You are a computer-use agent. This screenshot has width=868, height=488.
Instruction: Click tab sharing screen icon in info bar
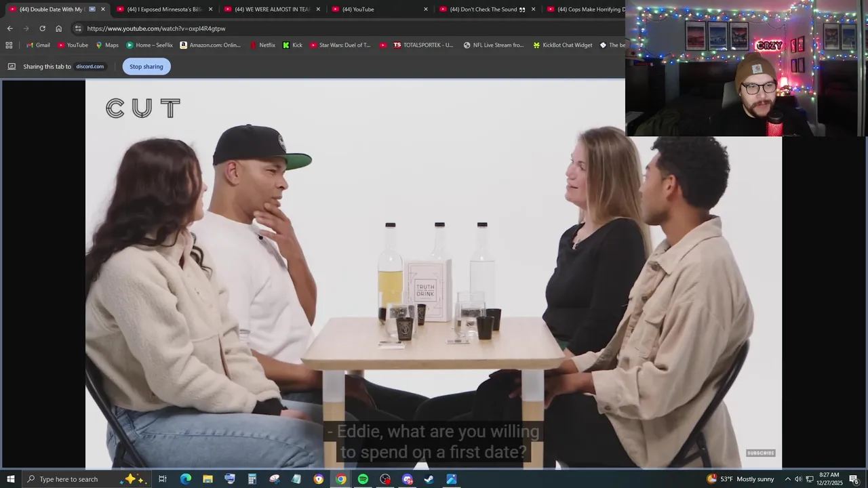tap(12, 66)
